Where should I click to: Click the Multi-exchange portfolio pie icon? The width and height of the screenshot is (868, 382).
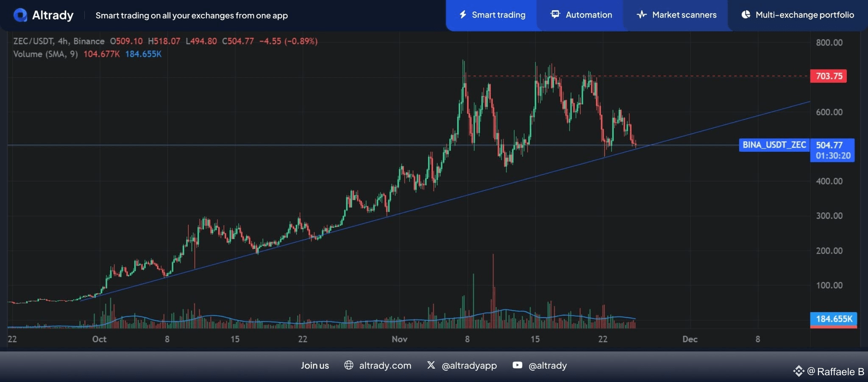(746, 15)
